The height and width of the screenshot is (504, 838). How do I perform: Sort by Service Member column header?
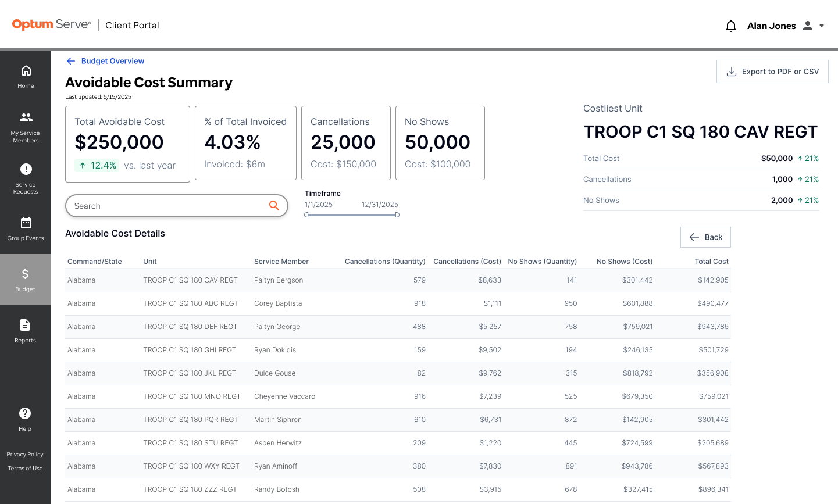click(x=281, y=262)
